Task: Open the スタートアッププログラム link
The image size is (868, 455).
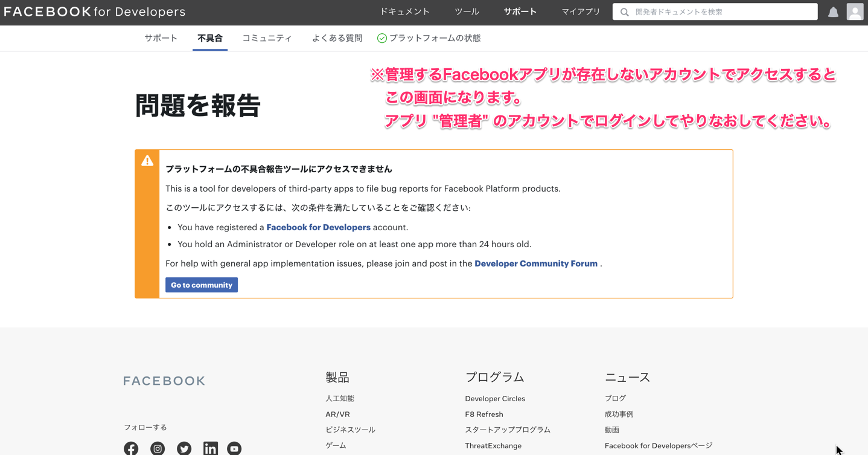Action: 508,430
